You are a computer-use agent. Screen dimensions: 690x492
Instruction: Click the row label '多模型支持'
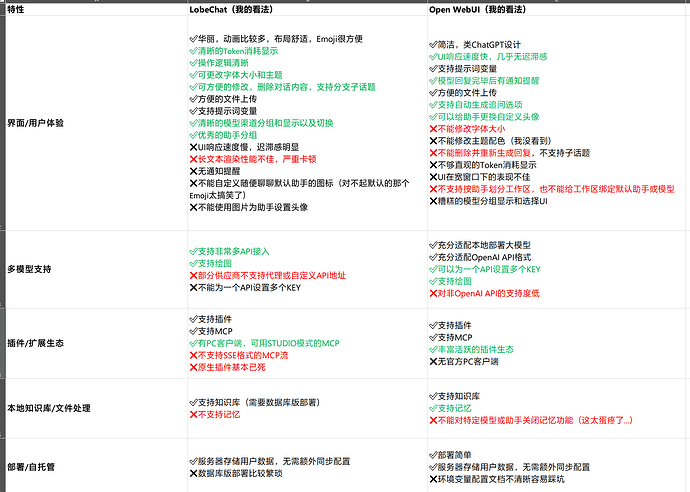(29, 269)
